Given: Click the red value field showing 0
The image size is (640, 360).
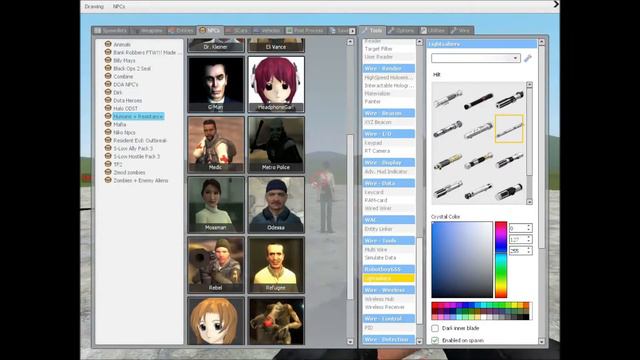Looking at the screenshot, I should (520, 228).
